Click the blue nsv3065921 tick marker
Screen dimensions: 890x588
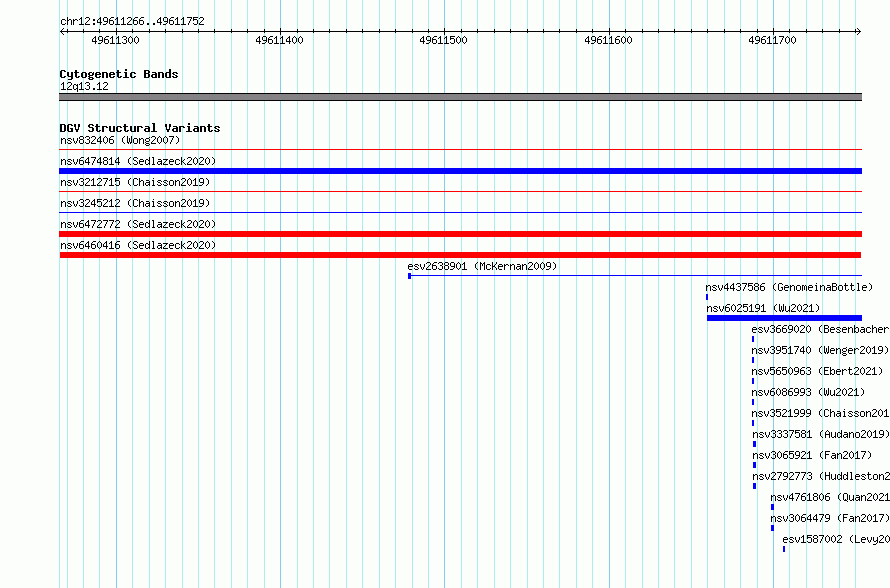pyautogui.click(x=754, y=465)
